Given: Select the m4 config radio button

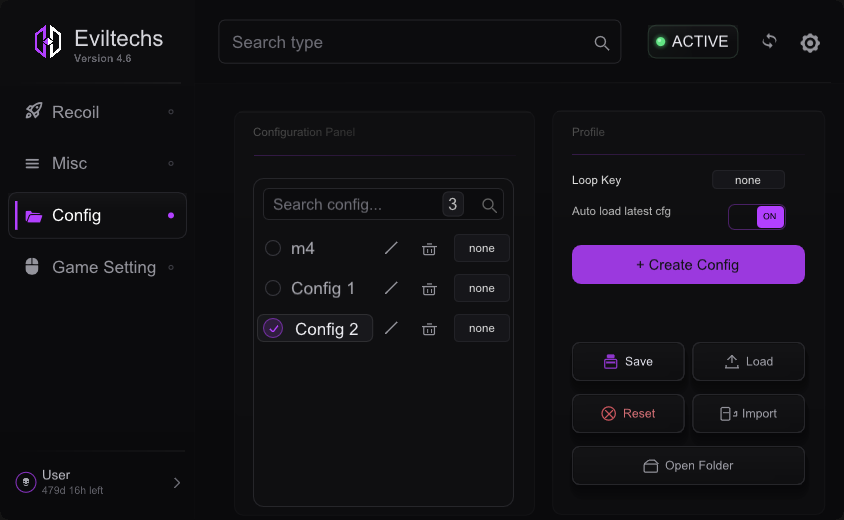Looking at the screenshot, I should 273,248.
